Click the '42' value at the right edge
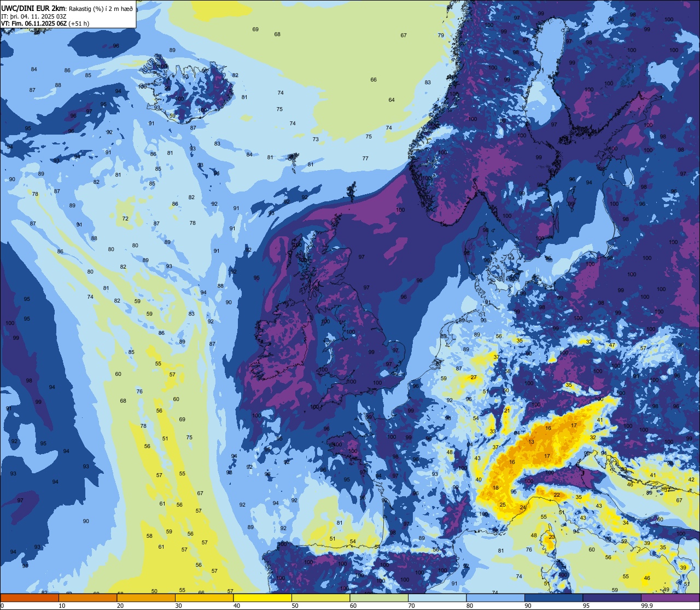This screenshot has height=610, width=700. coord(691,479)
